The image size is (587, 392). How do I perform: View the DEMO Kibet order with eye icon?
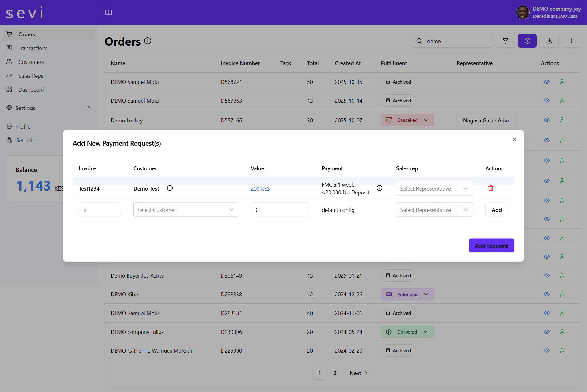click(546, 294)
